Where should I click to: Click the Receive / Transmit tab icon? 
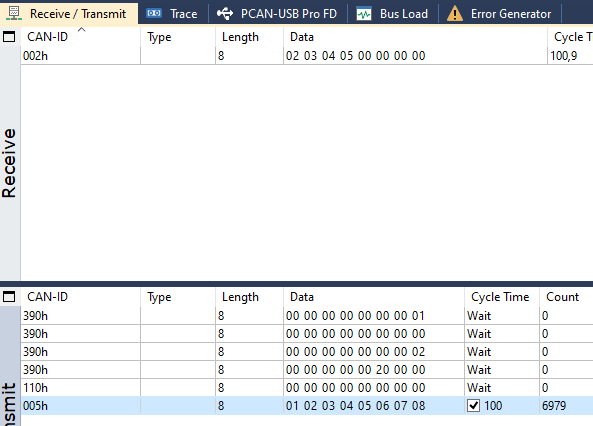(14, 13)
